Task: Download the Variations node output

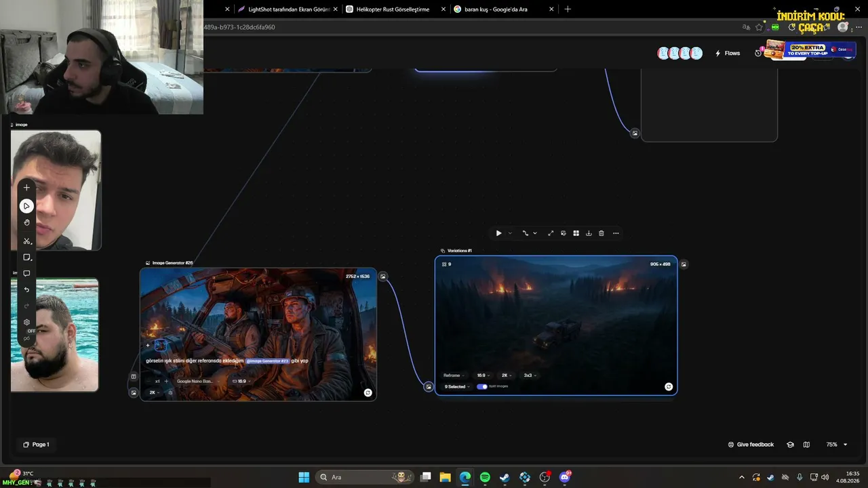Action: [589, 233]
